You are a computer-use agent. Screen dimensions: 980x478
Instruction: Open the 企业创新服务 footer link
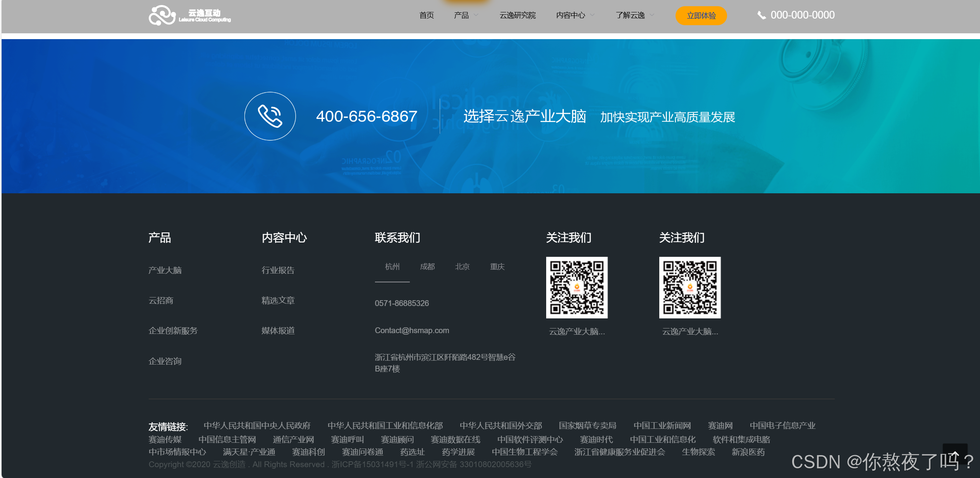coord(173,330)
